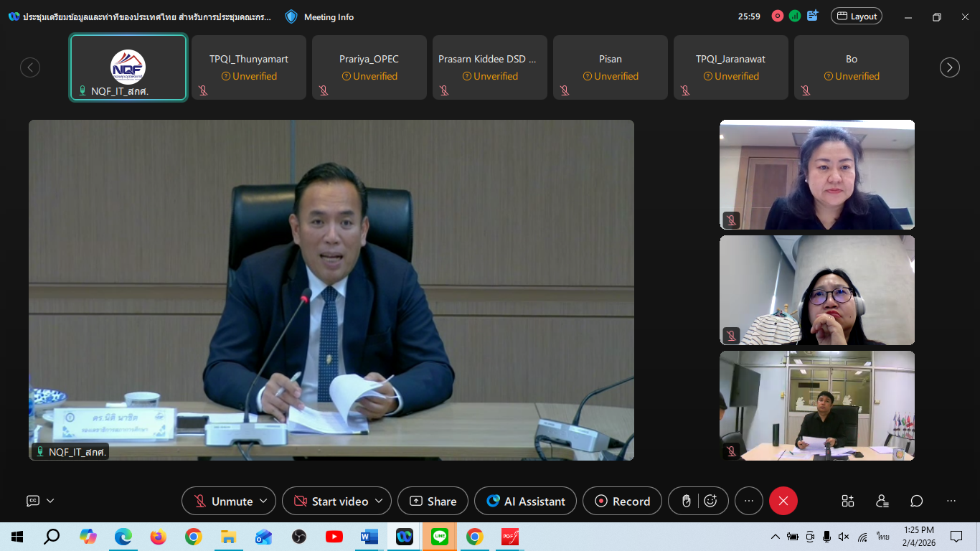Open the participants panel icon

(882, 501)
